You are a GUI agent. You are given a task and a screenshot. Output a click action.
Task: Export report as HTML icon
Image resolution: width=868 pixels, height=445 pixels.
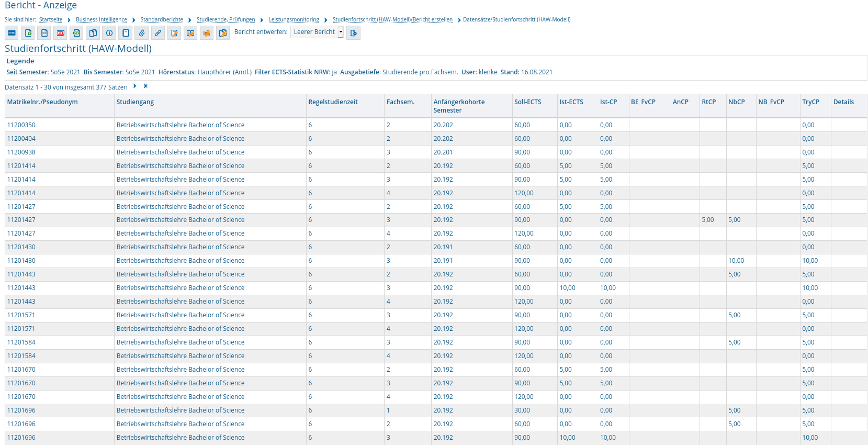[12, 33]
